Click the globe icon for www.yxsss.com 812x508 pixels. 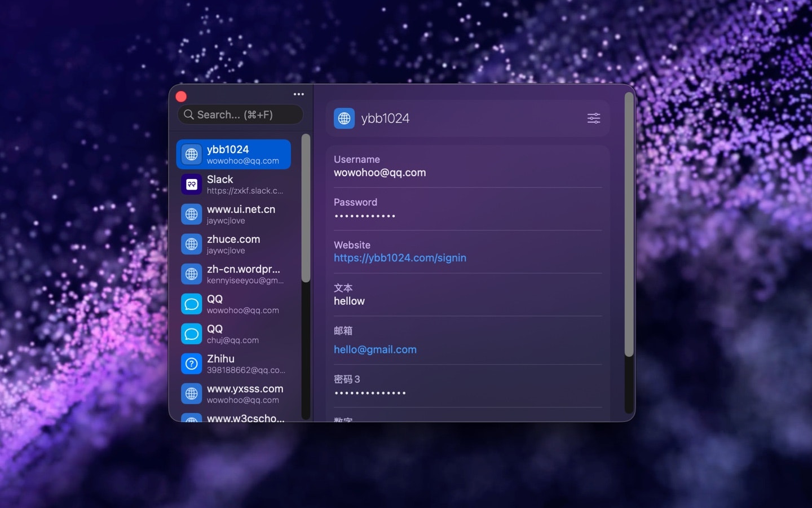tap(192, 393)
